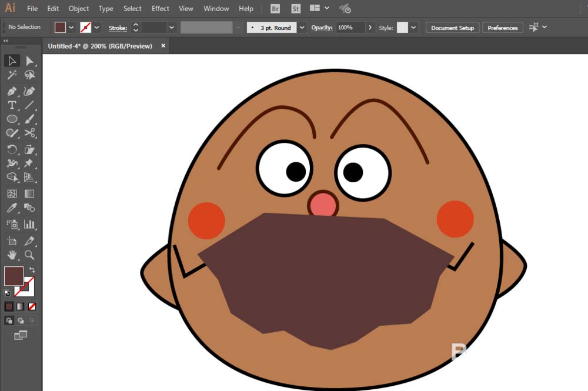Select the Pen tool
Image resolution: width=588 pixels, height=391 pixels.
[12, 91]
